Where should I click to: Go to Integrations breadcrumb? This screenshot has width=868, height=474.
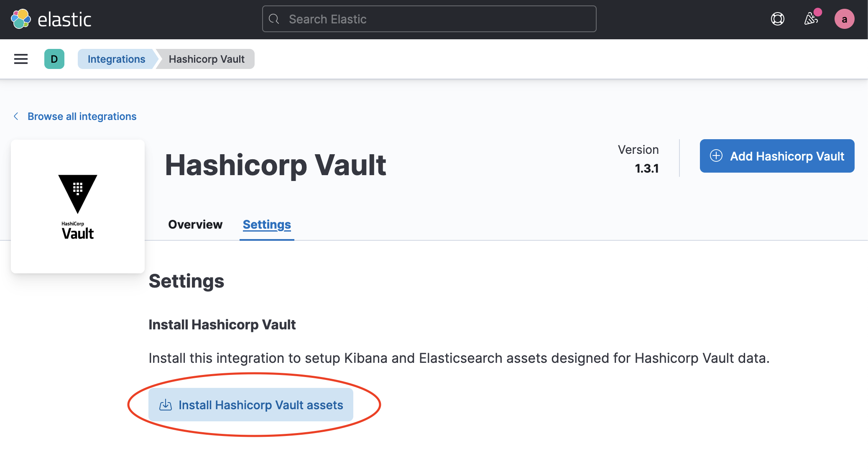116,59
